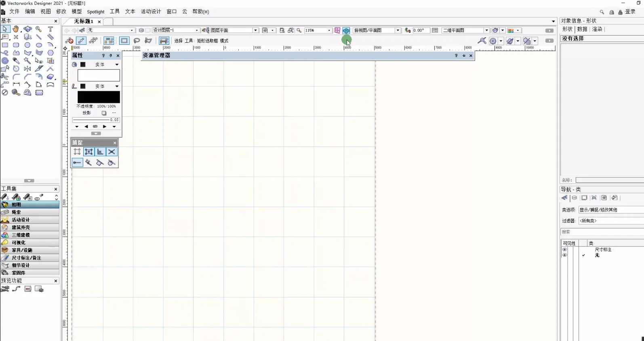Select the Double Line tool

tap(51, 37)
